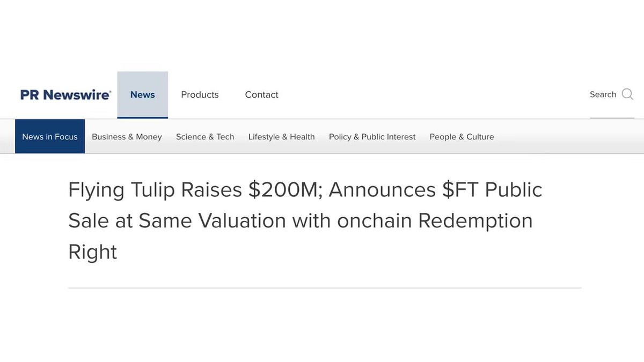Click the word Redemption in headline
644x362 pixels.
pyautogui.click(x=475, y=221)
